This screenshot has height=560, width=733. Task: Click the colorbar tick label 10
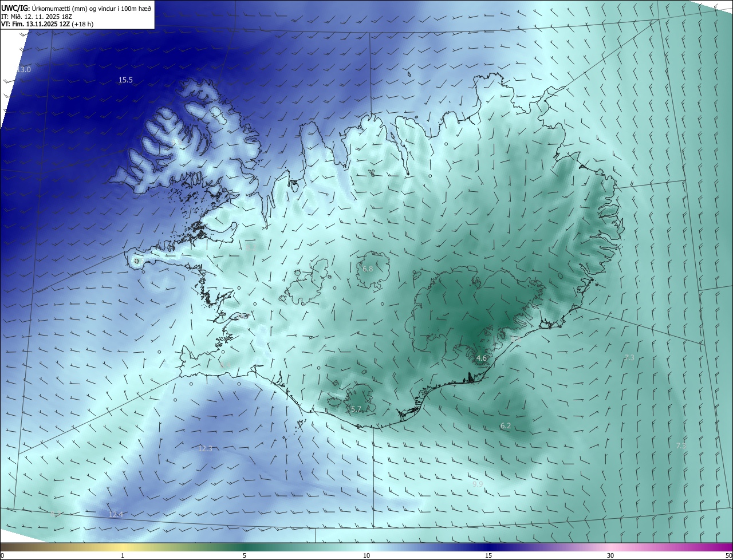[x=366, y=555]
